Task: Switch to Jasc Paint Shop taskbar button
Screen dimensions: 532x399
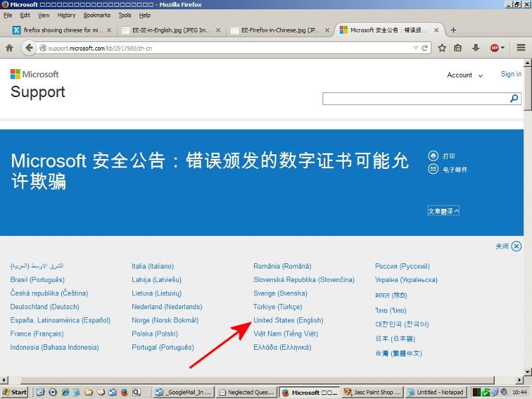Action: pyautogui.click(x=372, y=392)
